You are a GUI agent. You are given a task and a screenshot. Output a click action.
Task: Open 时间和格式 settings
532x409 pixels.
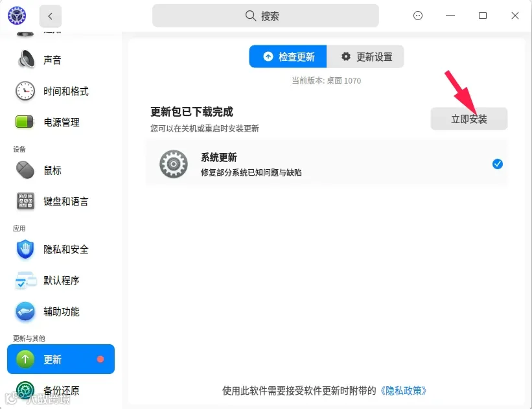61,91
